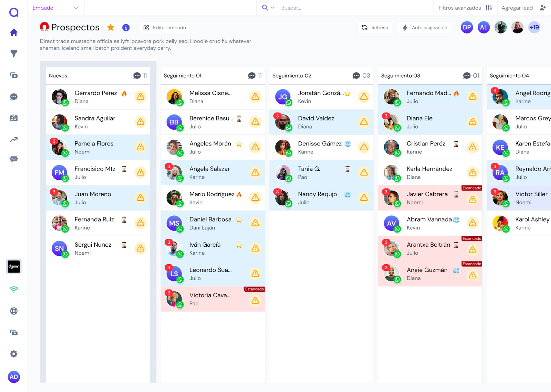Viewport: 551px width, 392px height.
Task: Open the help lifebuoy icon
Action: 14,311
